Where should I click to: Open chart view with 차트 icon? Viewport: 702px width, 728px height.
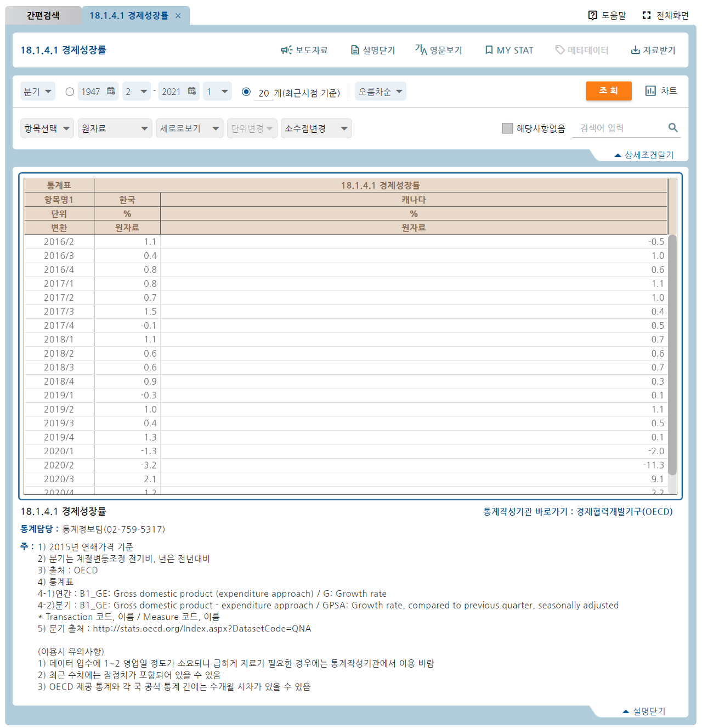point(650,91)
